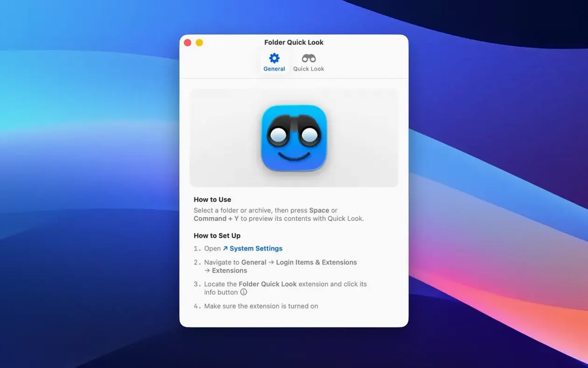Viewport: 588px width, 368px height.
Task: Click the yellow minimize window button
Action: (199, 43)
